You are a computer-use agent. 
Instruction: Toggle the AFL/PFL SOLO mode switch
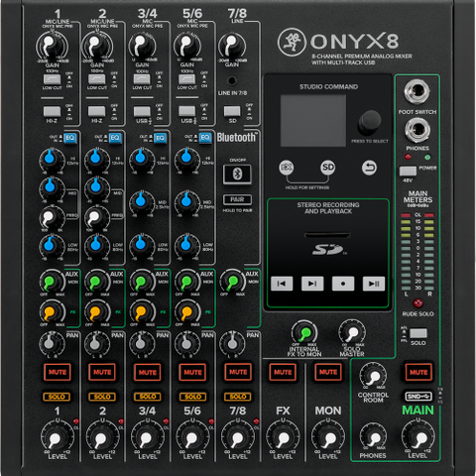(x=418, y=333)
